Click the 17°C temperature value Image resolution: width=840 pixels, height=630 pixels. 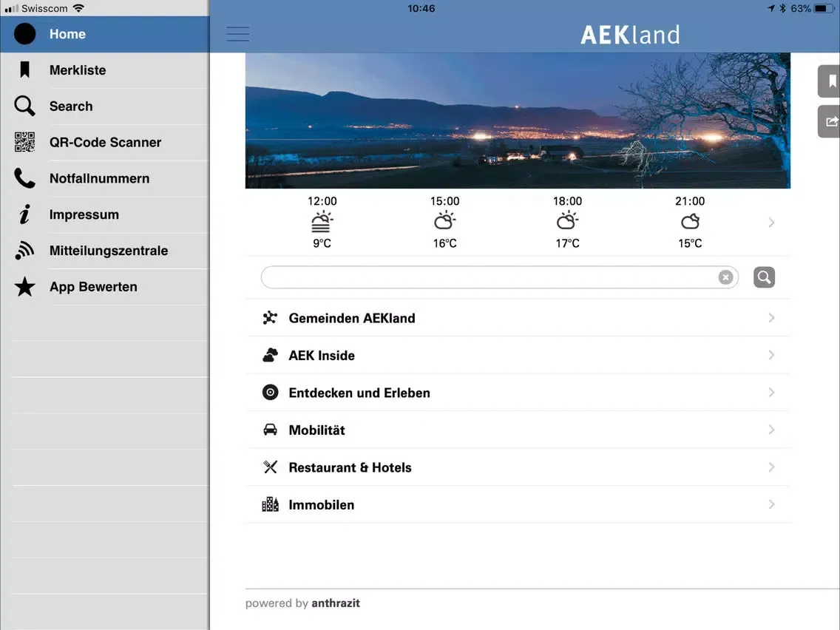pyautogui.click(x=567, y=243)
